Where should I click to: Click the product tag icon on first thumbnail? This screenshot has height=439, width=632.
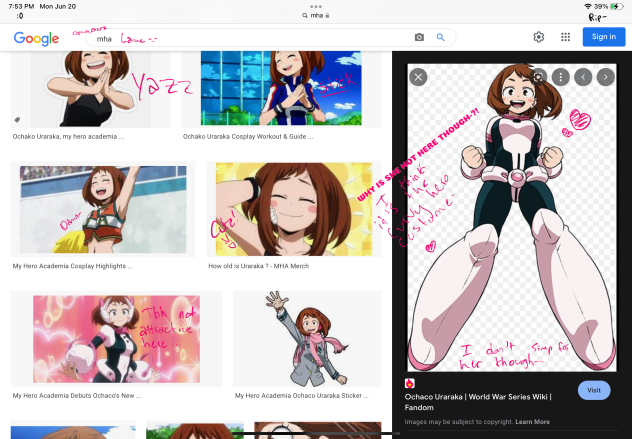[x=17, y=120]
